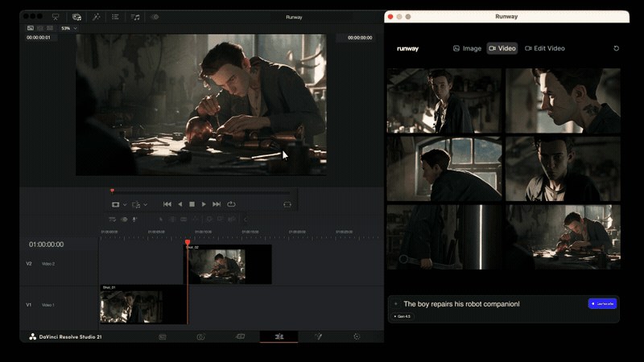Open the 53% viewer zoom dropdown

click(68, 28)
